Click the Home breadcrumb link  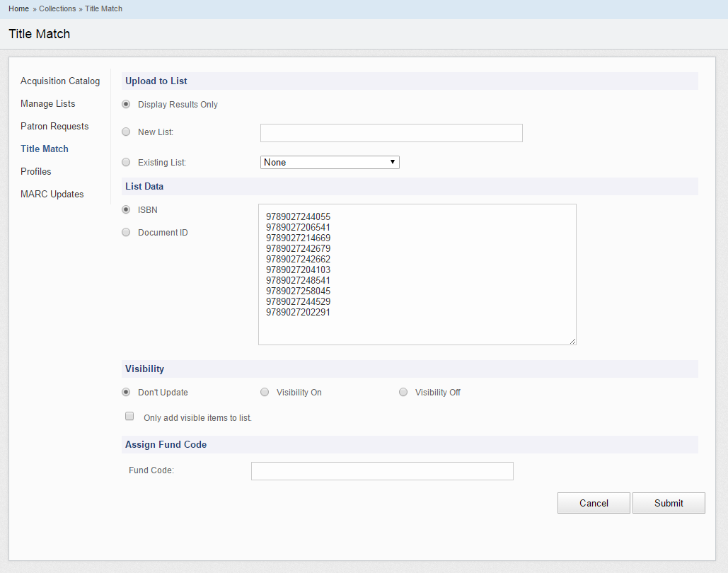coord(18,8)
